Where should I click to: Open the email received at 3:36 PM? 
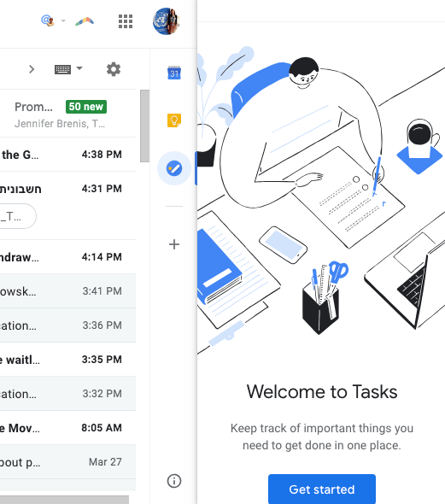pyautogui.click(x=67, y=325)
